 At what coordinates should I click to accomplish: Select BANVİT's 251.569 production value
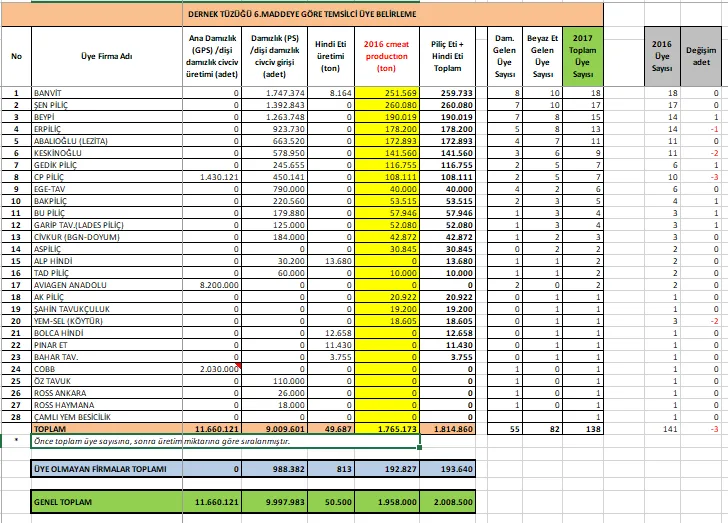387,93
